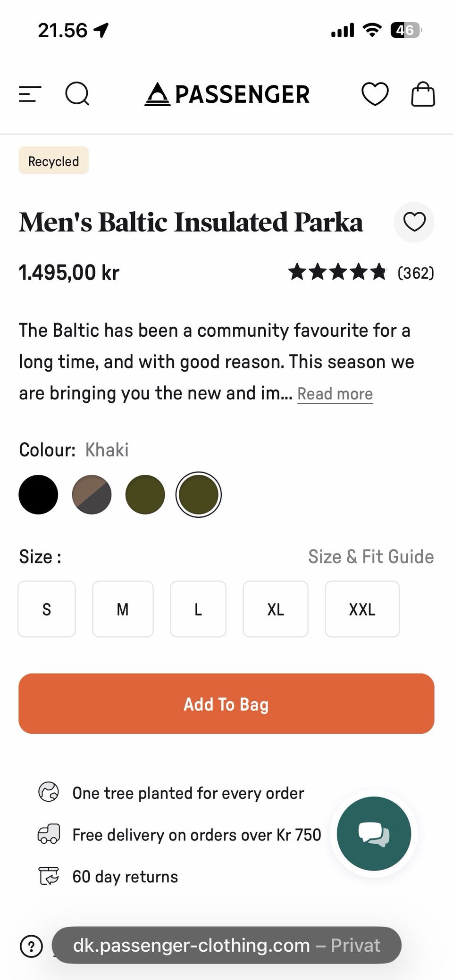The image size is (453, 980).
Task: Add To Bag
Action: click(226, 704)
